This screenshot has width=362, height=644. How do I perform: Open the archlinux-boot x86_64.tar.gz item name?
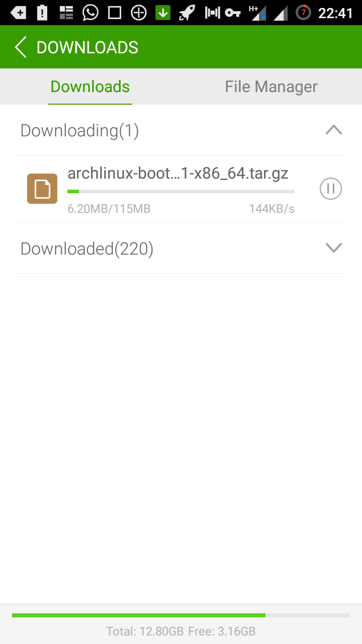pos(178,174)
